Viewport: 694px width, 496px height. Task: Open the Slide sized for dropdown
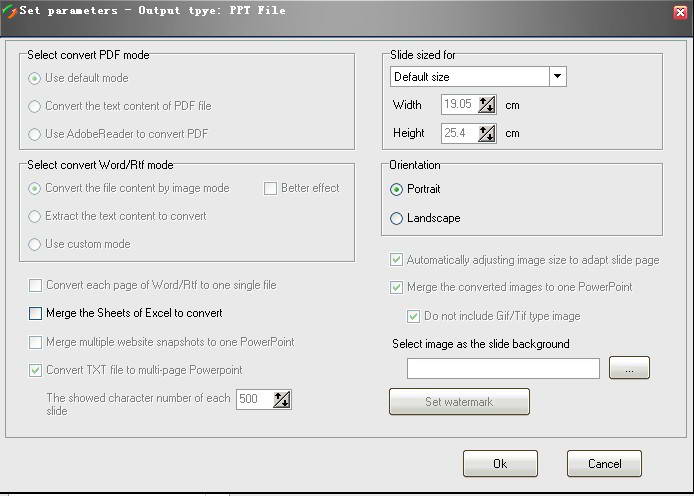557,77
